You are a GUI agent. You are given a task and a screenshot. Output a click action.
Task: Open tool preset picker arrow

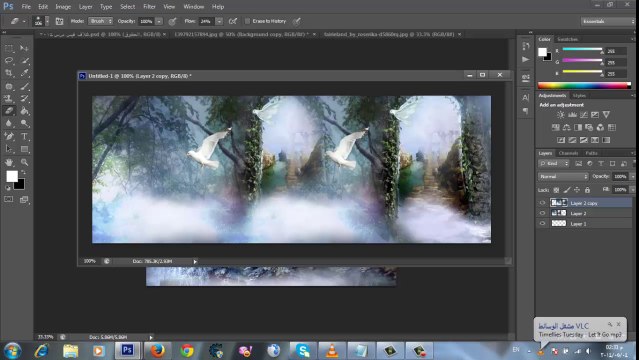[24, 21]
